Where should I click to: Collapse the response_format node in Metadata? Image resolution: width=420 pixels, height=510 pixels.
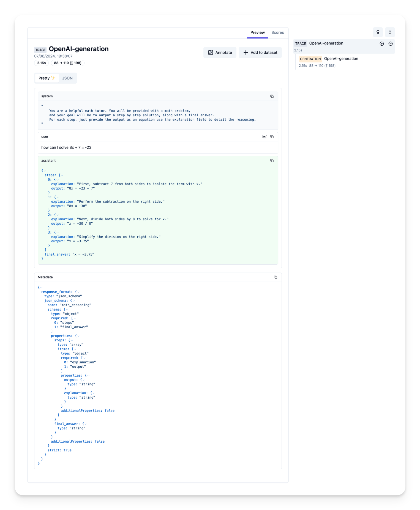click(x=78, y=292)
